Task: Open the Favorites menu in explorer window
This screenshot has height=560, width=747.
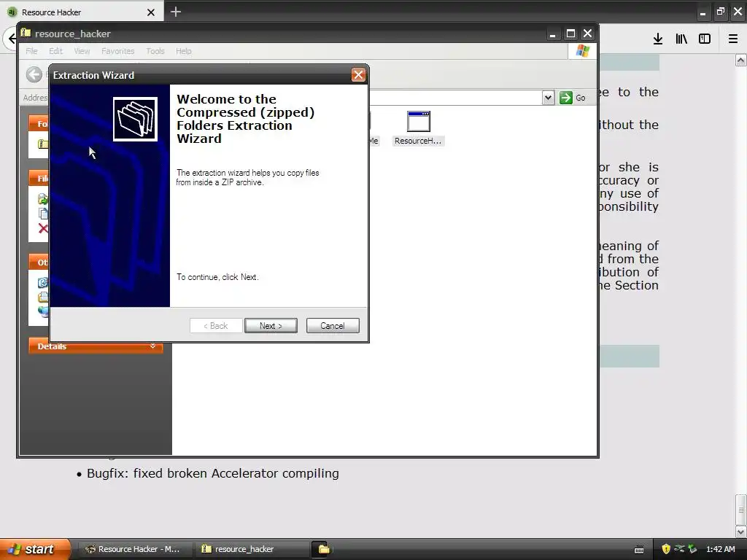Action: 117,51
